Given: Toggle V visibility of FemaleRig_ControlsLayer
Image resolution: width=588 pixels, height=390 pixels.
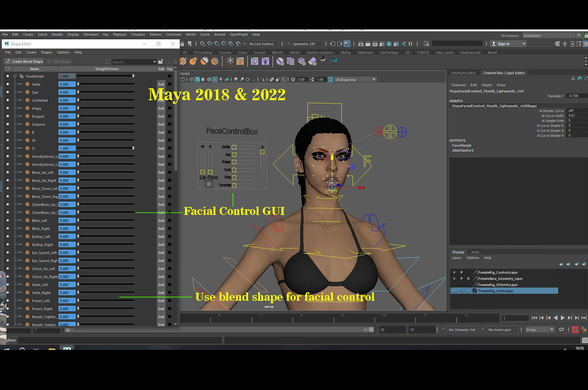Looking at the screenshot, I should [x=454, y=273].
